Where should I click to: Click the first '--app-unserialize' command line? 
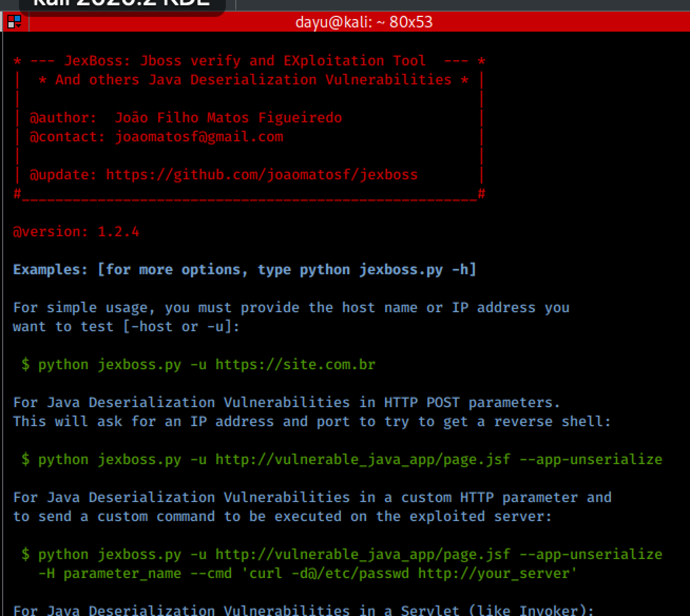coord(342,459)
